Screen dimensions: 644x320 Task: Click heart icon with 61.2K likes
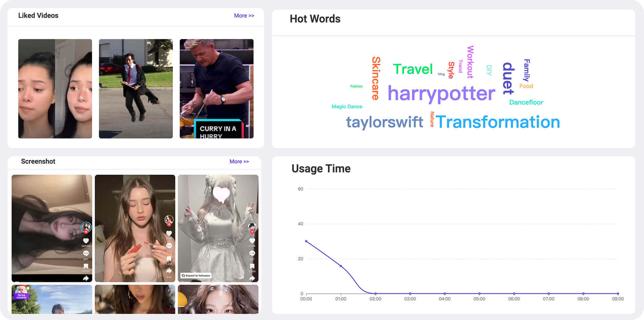(252, 241)
